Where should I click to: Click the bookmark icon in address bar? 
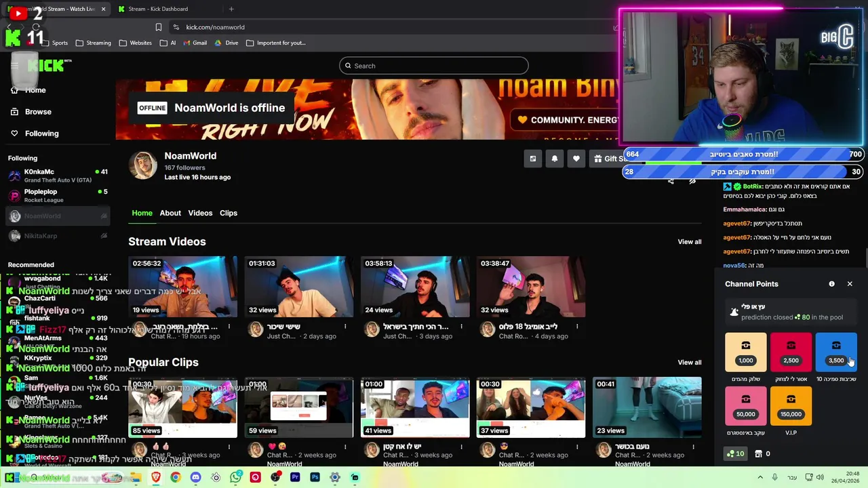(158, 27)
